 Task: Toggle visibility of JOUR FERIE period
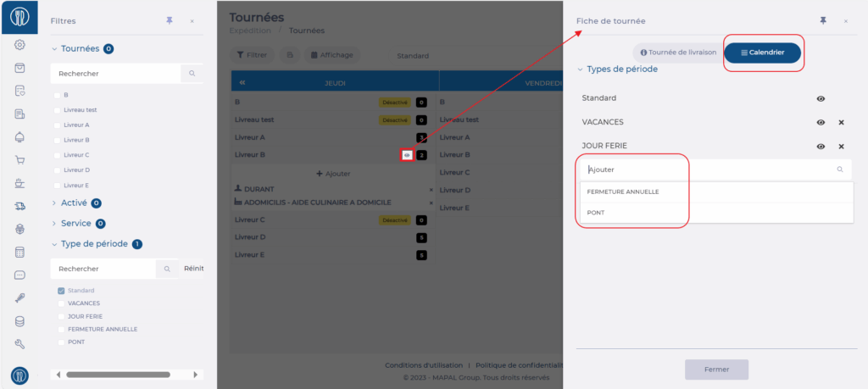click(x=821, y=147)
